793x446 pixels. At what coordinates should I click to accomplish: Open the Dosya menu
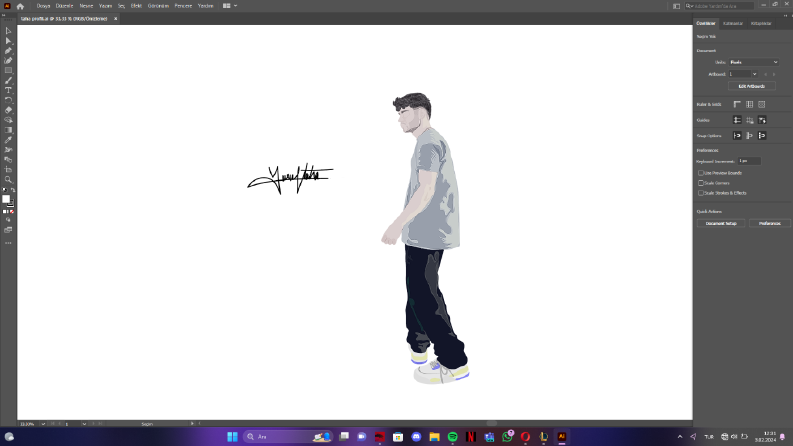(43, 6)
